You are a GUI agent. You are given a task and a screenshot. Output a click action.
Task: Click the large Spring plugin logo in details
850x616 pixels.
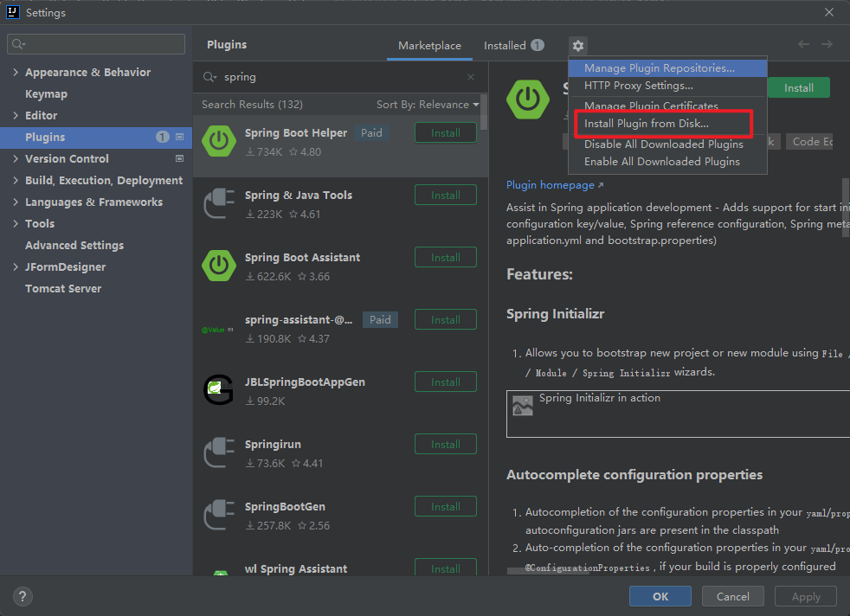point(527,99)
